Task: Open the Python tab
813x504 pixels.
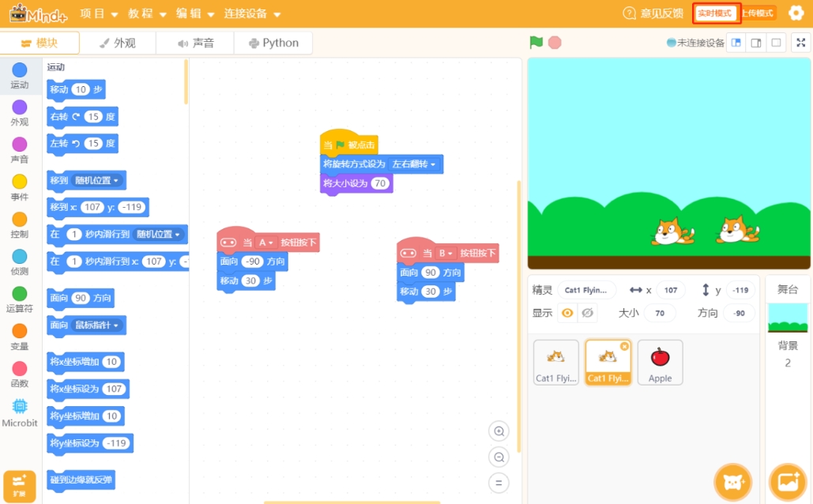Action: [273, 43]
